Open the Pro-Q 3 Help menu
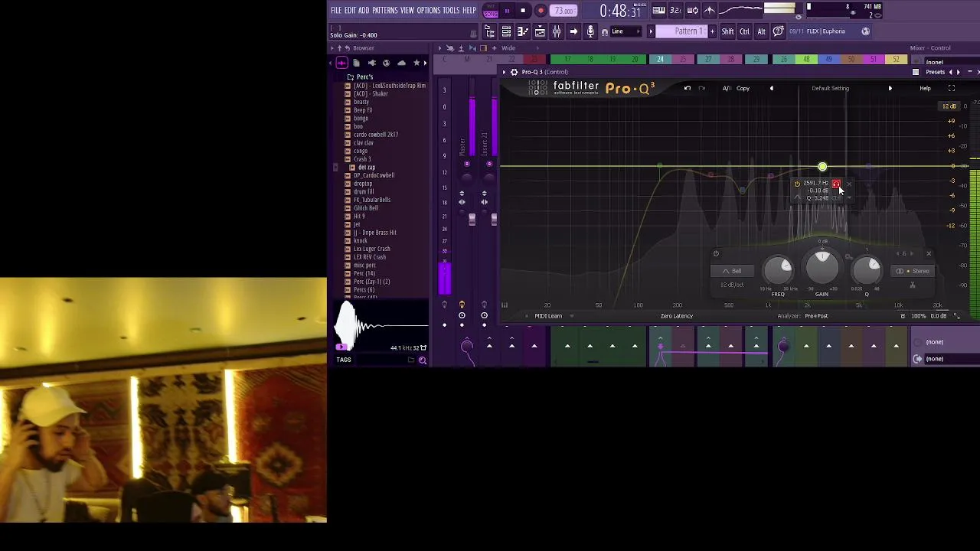The width and height of the screenshot is (980, 551). click(x=925, y=88)
